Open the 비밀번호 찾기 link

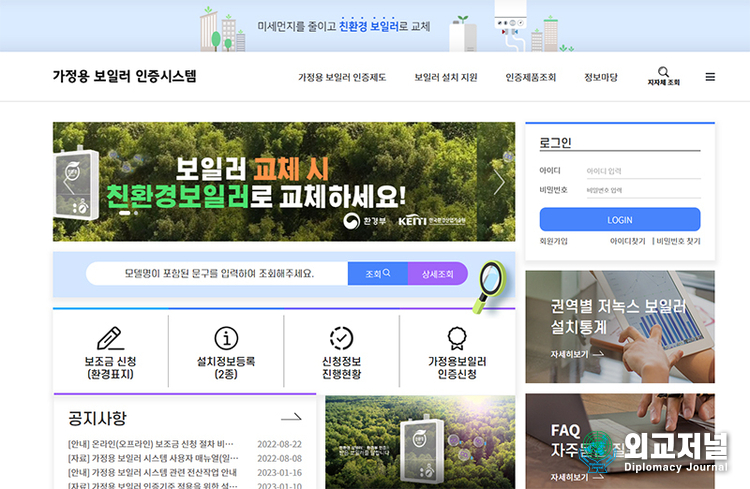[678, 241]
